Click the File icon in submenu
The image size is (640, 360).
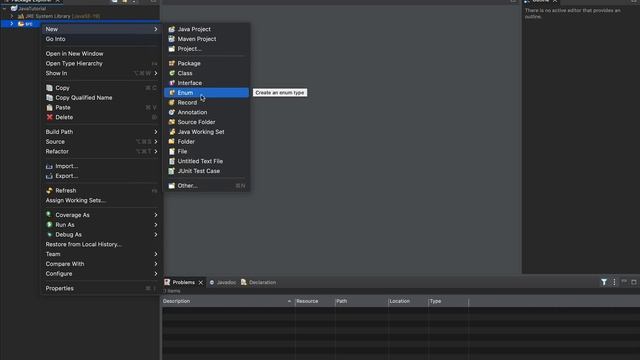point(172,151)
